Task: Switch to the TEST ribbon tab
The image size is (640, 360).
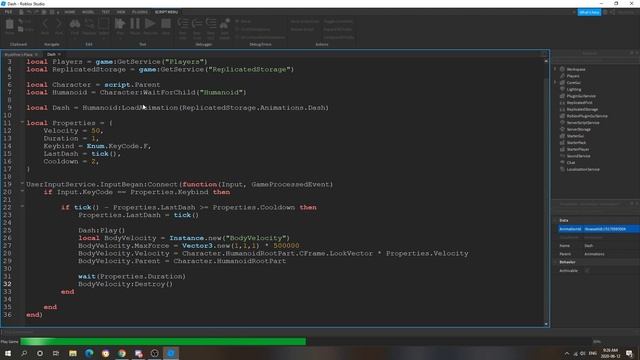Action: (x=105, y=12)
